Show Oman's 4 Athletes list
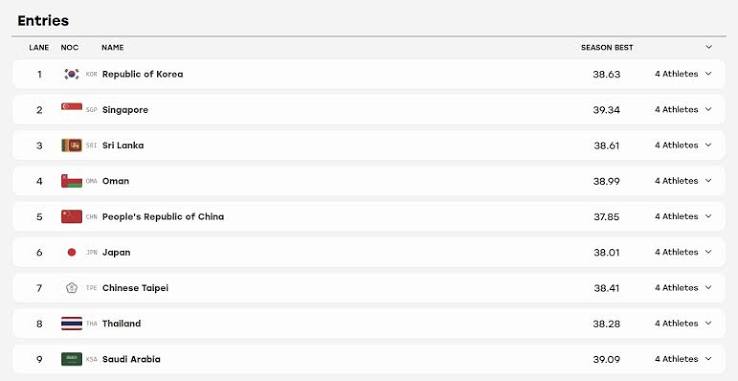 pos(683,181)
